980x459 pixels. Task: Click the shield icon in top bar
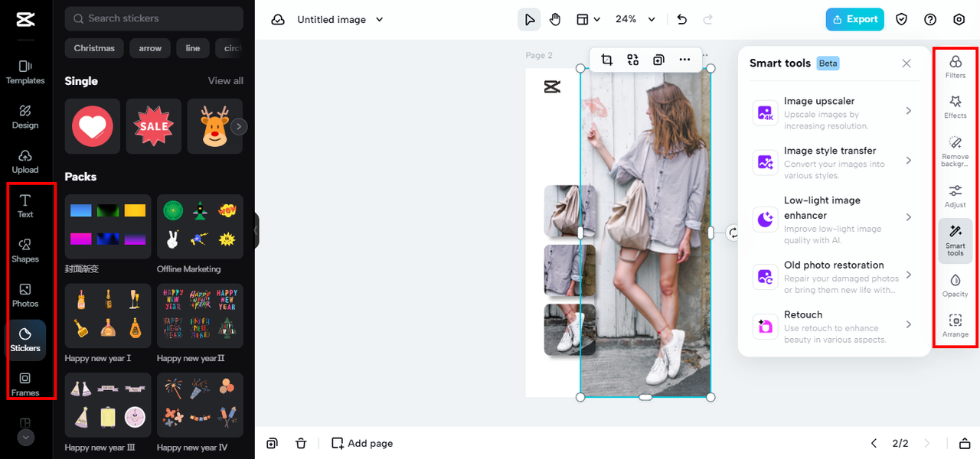[x=902, y=19]
